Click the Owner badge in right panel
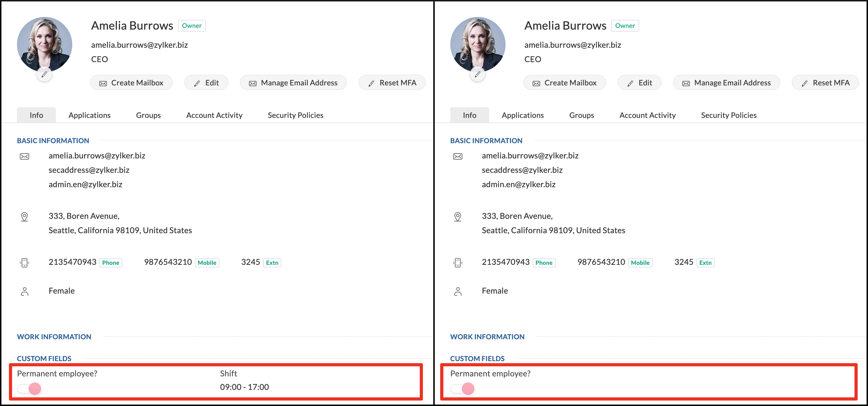The image size is (868, 406). point(625,26)
